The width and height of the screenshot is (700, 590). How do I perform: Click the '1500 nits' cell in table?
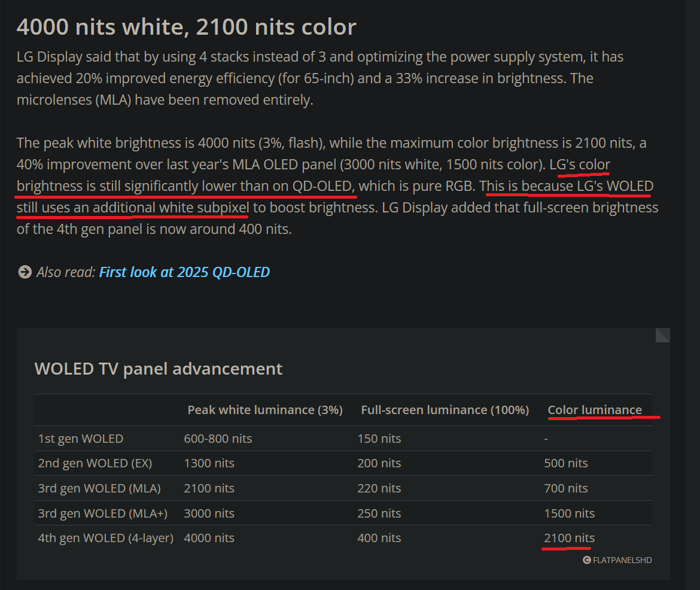tap(569, 513)
